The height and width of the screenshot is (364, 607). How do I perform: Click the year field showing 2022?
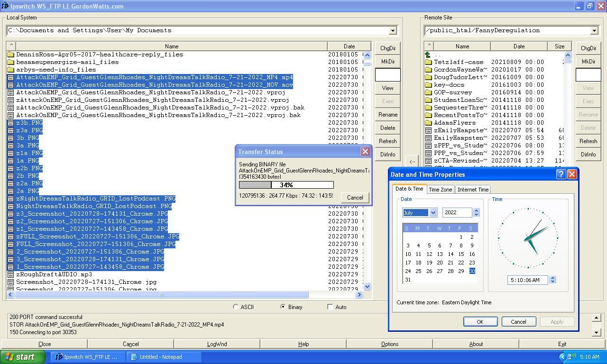[458, 213]
